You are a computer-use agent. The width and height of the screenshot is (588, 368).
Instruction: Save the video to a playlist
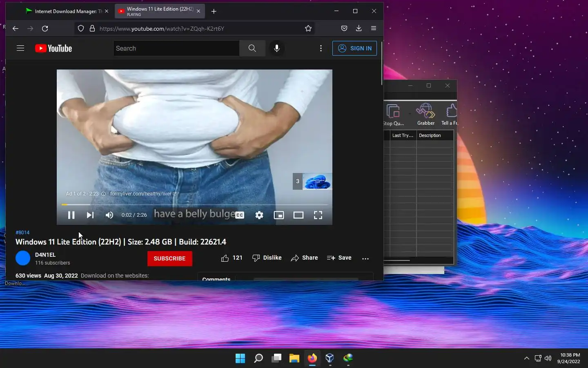339,258
